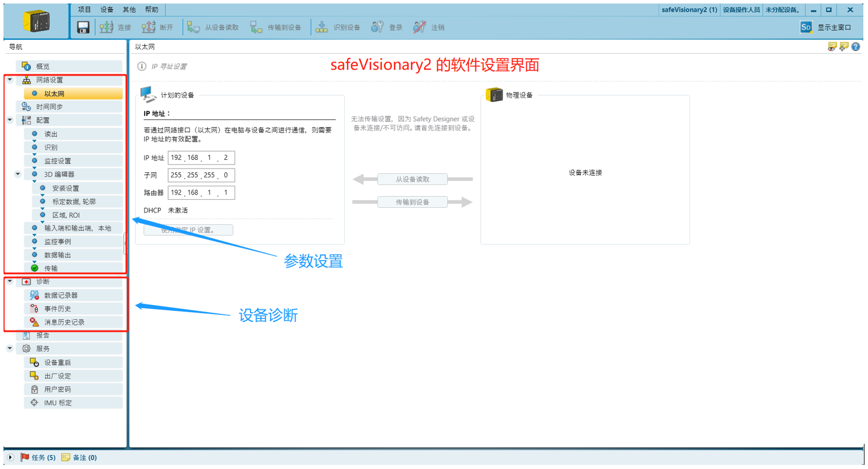Collapse the 网络设置 tree arrow
Viewport: 868px width, 469px height.
(9, 80)
